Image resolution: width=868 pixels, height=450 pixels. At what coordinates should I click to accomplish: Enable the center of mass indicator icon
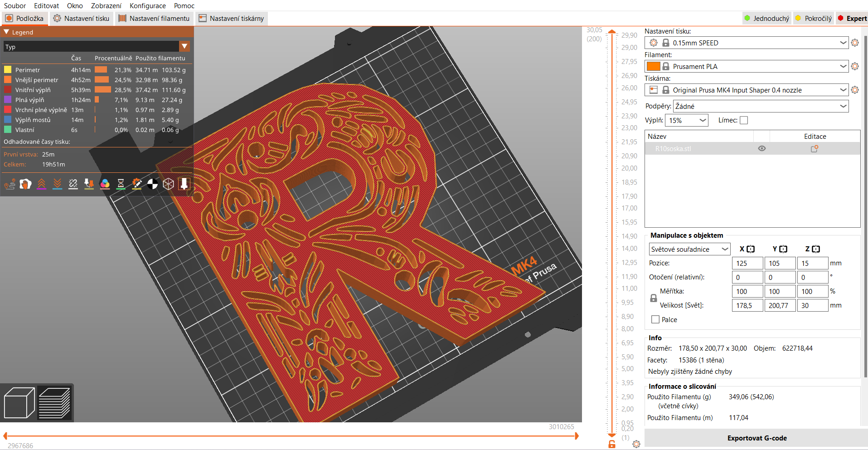coord(152,184)
